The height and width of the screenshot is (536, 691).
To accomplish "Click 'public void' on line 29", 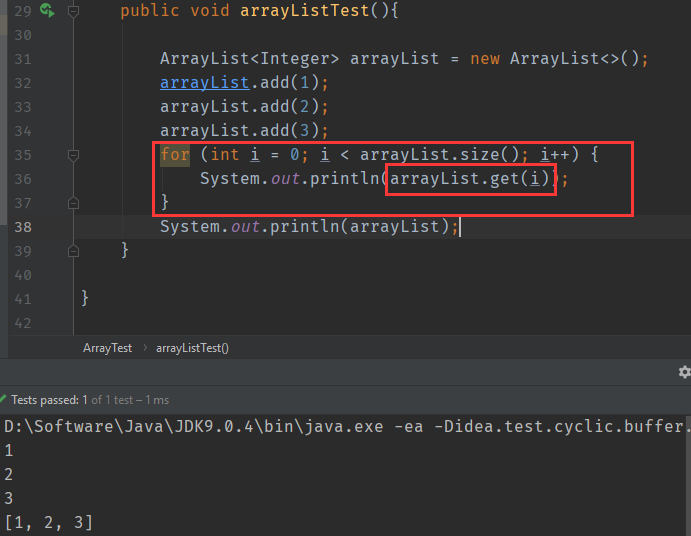I will pos(175,11).
